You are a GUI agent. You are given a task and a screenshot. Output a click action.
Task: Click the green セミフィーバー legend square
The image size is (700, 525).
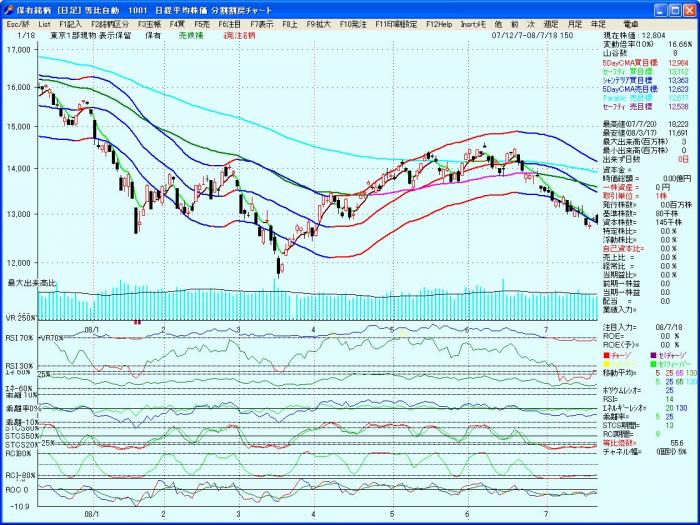click(x=654, y=364)
